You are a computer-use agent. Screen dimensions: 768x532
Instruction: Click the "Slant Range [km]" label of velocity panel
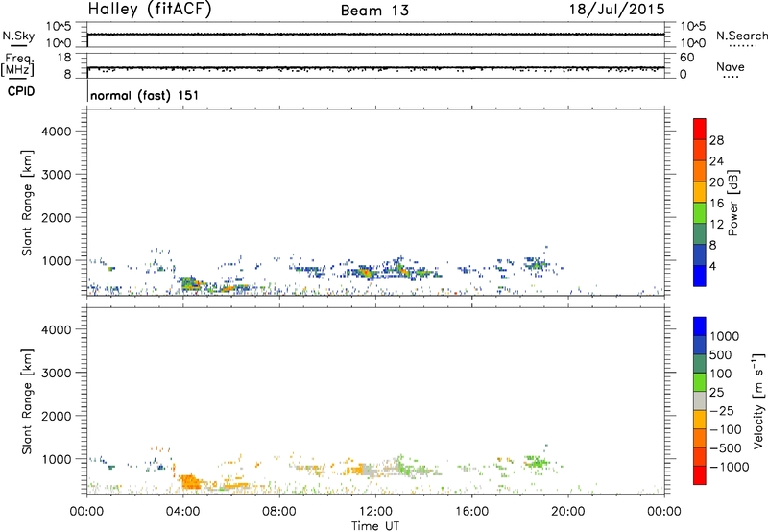coord(27,401)
